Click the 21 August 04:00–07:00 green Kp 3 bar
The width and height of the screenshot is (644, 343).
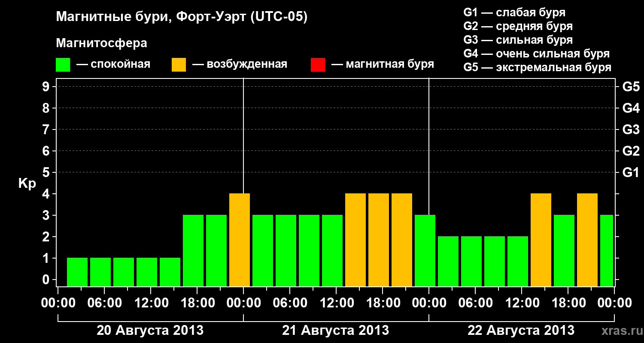tap(286, 250)
